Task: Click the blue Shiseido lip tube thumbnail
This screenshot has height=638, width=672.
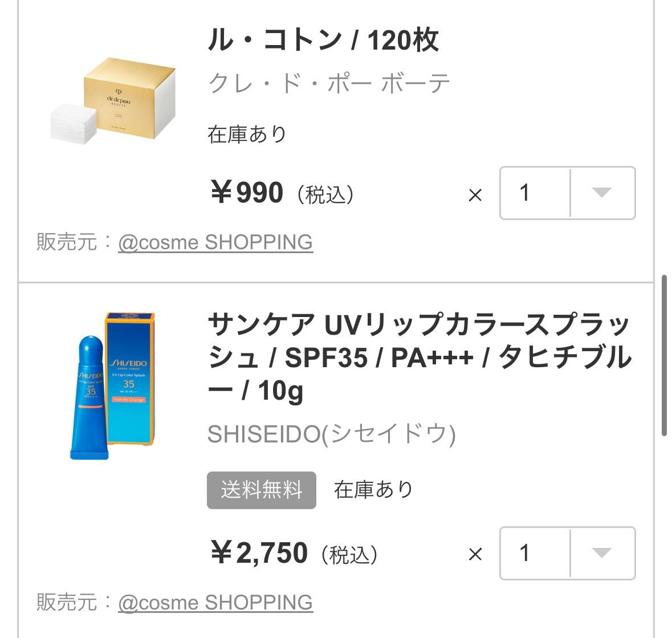Action: click(113, 386)
